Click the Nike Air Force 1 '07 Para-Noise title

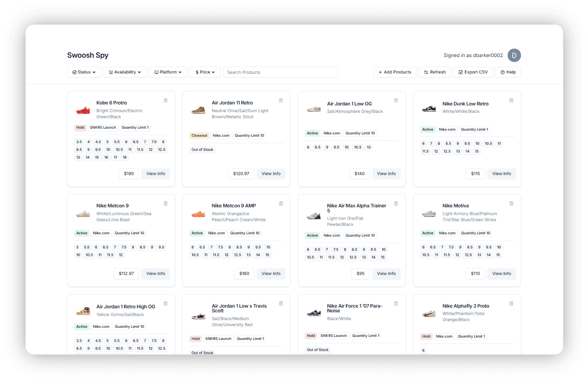(355, 308)
